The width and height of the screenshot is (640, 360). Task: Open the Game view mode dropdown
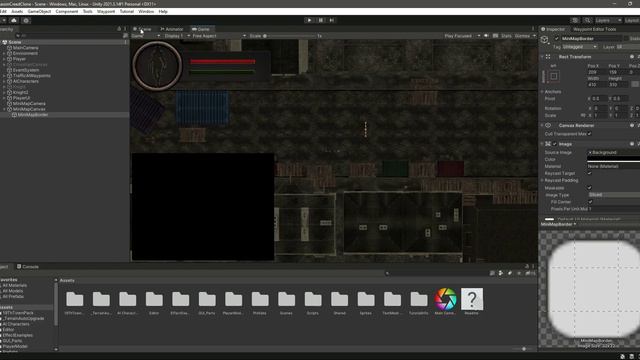[146, 36]
